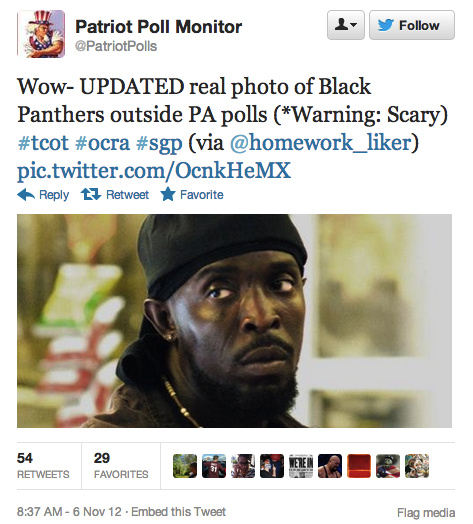The image size is (473, 524).
Task: Follow the @PatriotPolls account
Action: coord(412,25)
